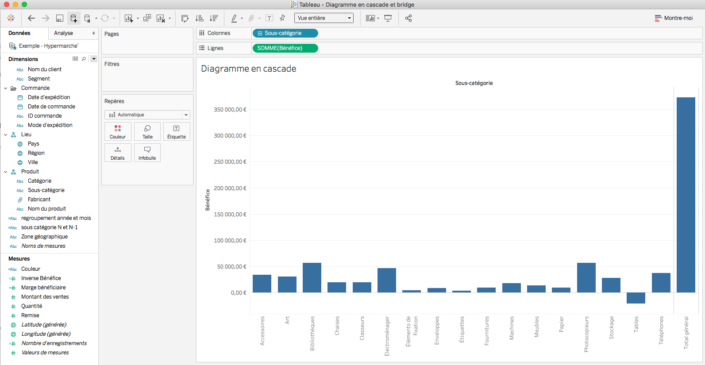Click the Undo back arrow
The width and height of the screenshot is (705, 365).
pos(31,18)
